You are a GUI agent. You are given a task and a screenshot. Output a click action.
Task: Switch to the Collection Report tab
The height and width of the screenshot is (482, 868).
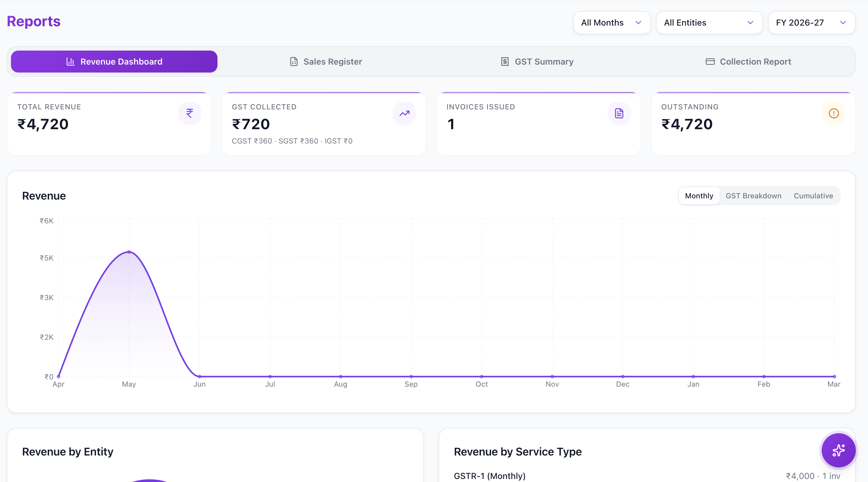tap(748, 61)
